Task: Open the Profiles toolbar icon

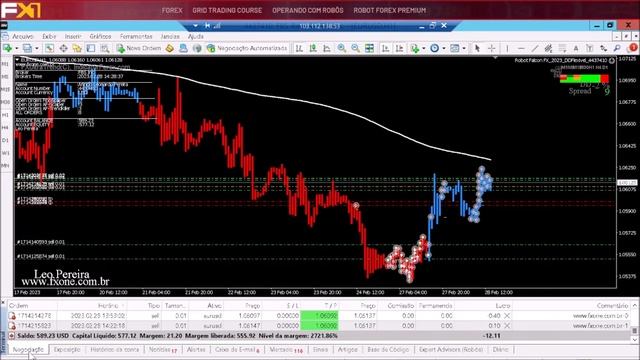Action: click(x=27, y=49)
